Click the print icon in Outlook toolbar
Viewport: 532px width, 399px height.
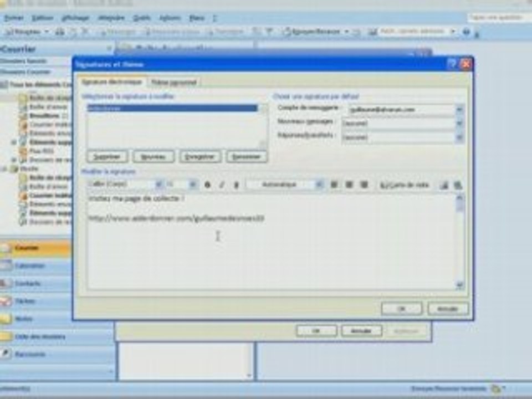point(60,32)
